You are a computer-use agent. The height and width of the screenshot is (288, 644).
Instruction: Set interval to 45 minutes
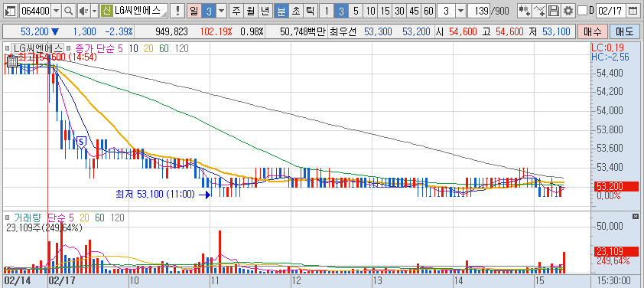coord(414,11)
